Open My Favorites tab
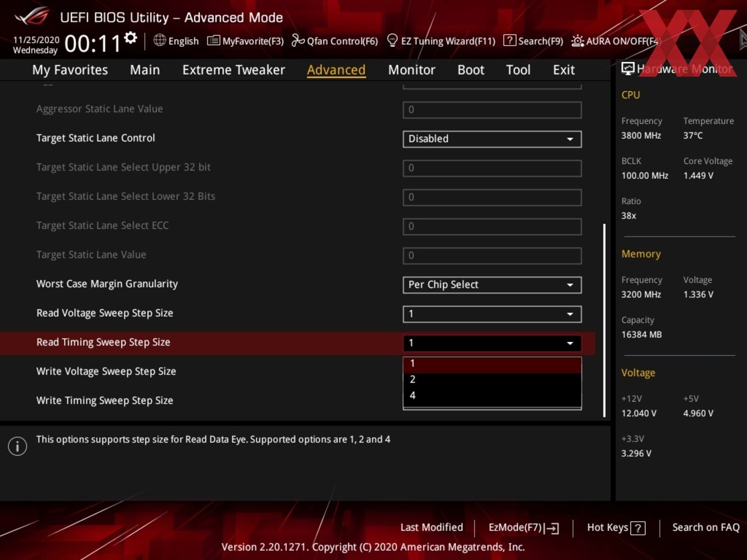Image resolution: width=747 pixels, height=560 pixels. (x=70, y=70)
